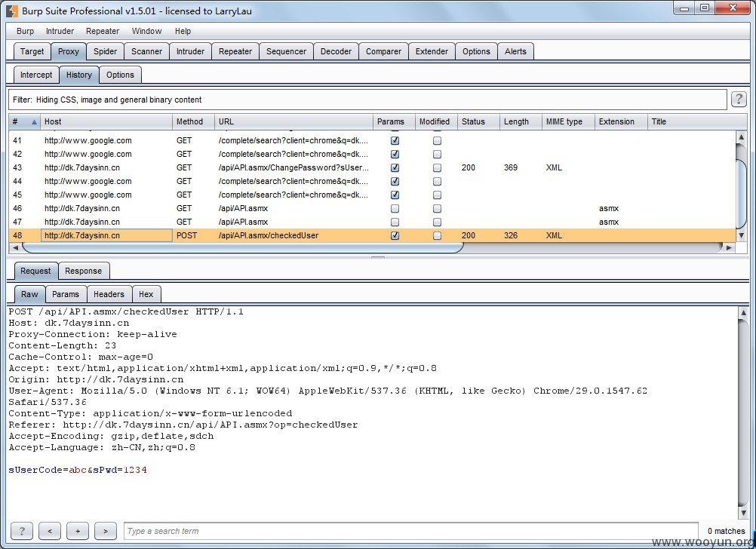The width and height of the screenshot is (756, 549).
Task: Open the Intruder menu
Action: click(x=60, y=31)
